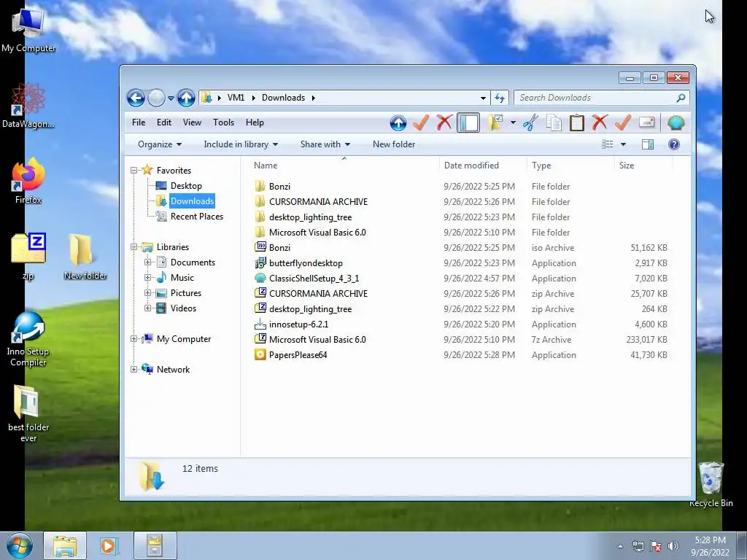Expand the Music library node

[x=147, y=278]
